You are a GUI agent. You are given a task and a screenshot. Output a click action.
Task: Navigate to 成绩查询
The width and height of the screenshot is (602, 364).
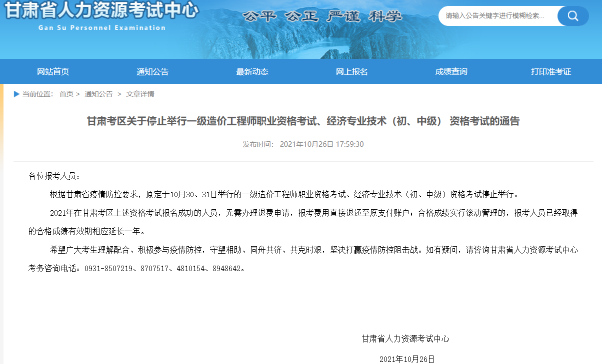pos(451,71)
